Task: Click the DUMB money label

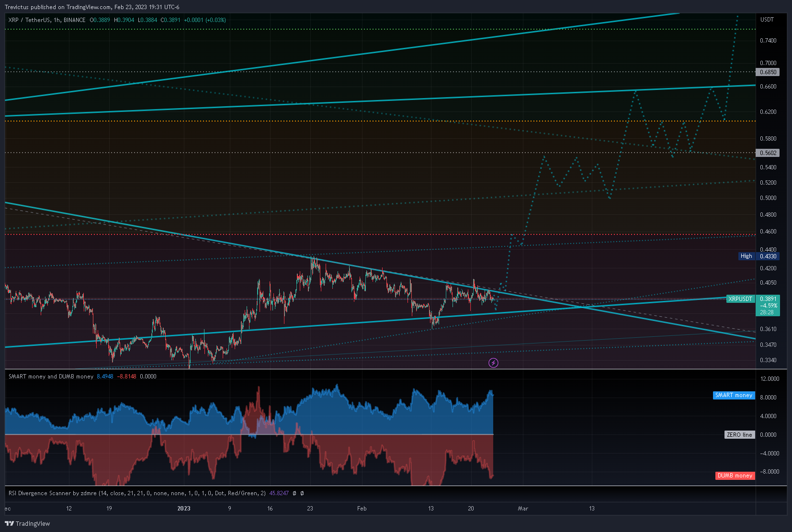Action: coord(735,476)
